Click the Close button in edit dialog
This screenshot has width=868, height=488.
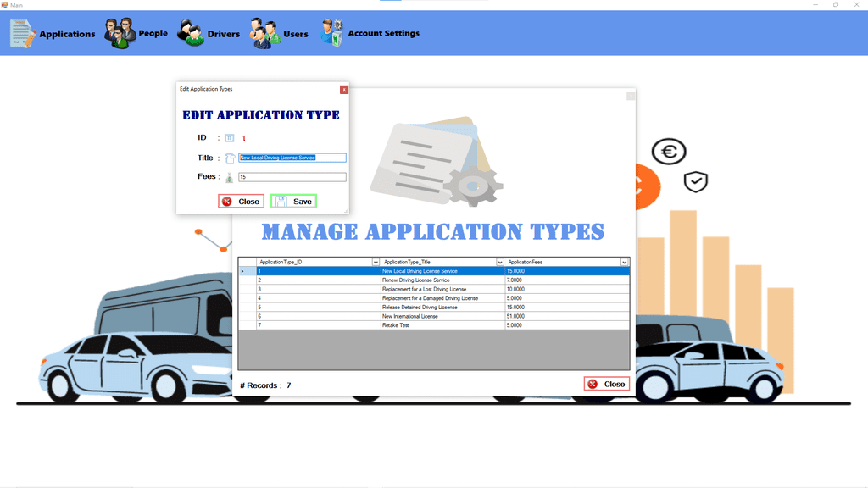pos(241,202)
